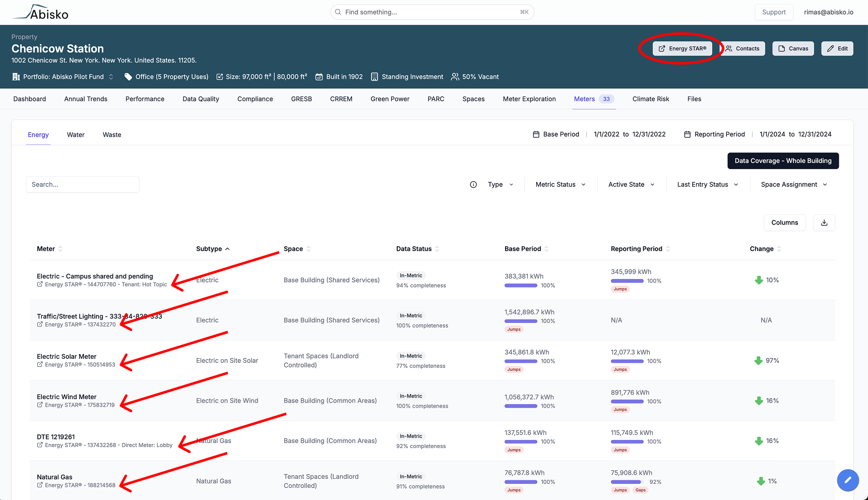Click the Find something search field
Screen dimensions: 868x500
click(432, 12)
